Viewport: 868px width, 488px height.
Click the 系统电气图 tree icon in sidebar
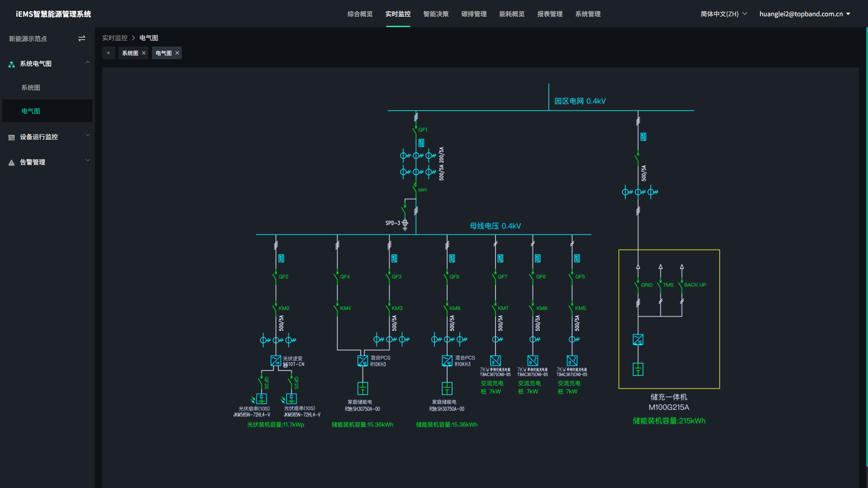coord(12,65)
